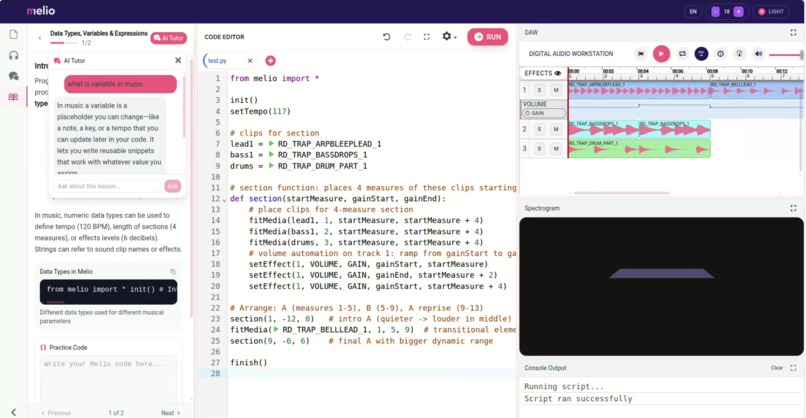Go to Next lesson page
This screenshot has height=418, width=806.
pos(171,413)
